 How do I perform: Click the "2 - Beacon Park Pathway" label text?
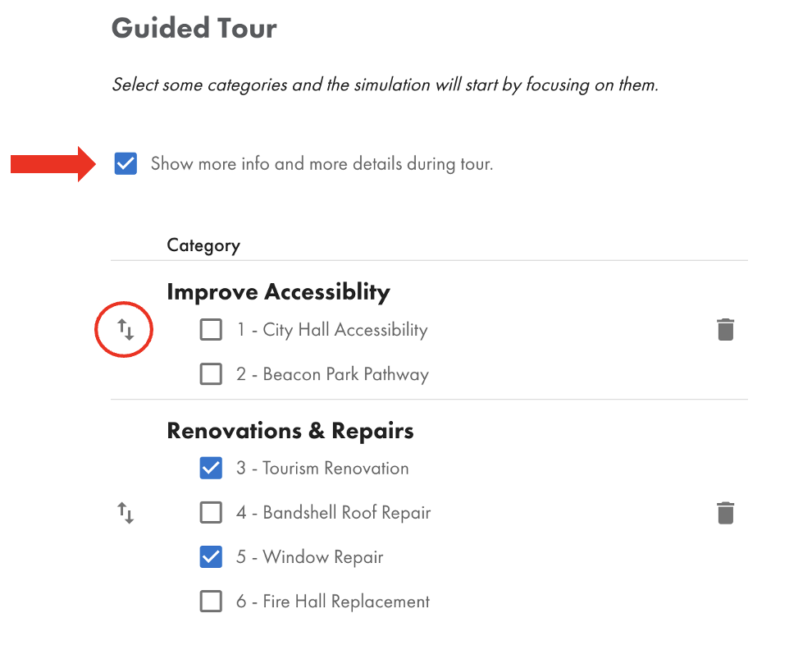(332, 374)
